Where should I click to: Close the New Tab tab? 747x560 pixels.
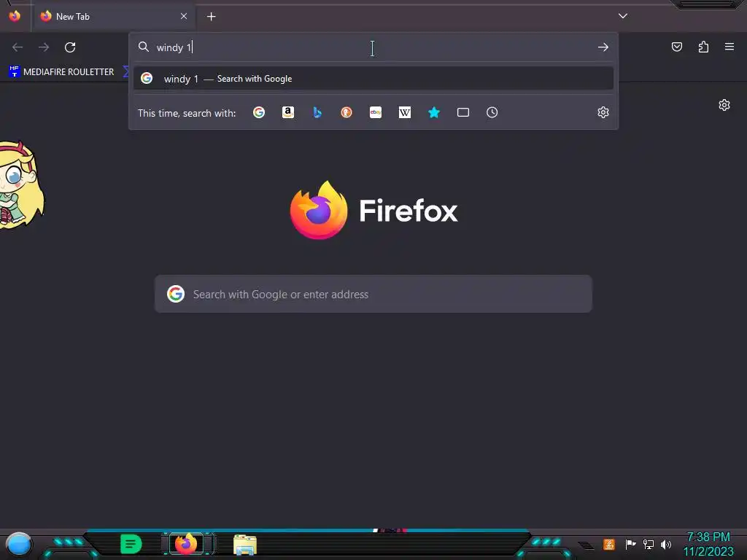(184, 16)
